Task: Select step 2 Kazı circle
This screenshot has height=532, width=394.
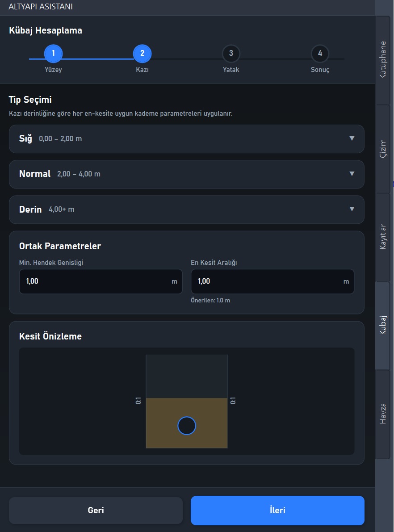Action: [142, 54]
